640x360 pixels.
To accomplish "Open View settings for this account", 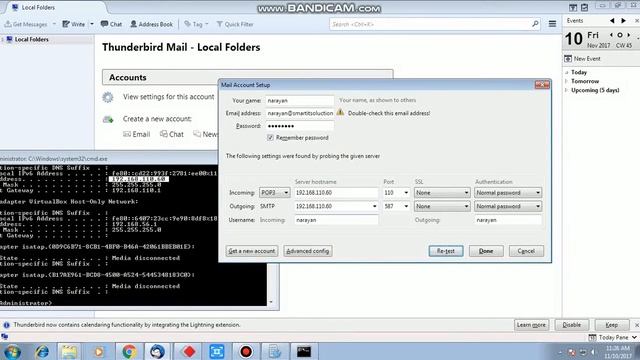I will coord(169,97).
